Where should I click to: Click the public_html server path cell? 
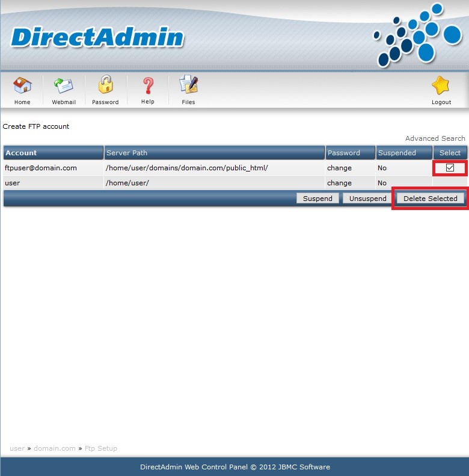pos(186,168)
